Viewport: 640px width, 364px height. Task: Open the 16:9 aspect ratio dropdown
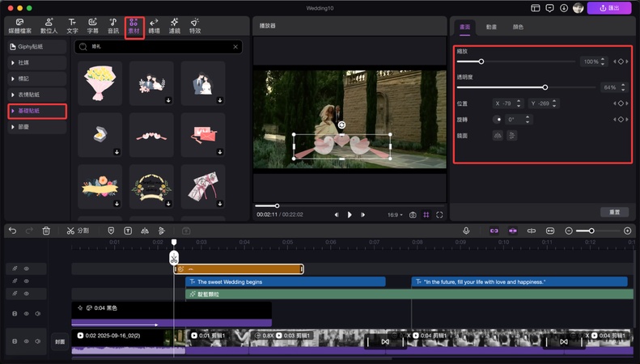[x=395, y=215]
